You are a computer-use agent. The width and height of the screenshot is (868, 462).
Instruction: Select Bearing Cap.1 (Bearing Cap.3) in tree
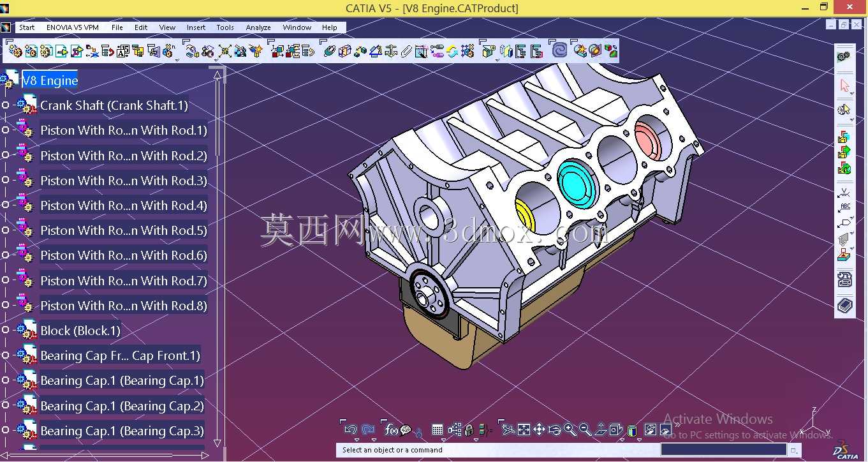122,431
